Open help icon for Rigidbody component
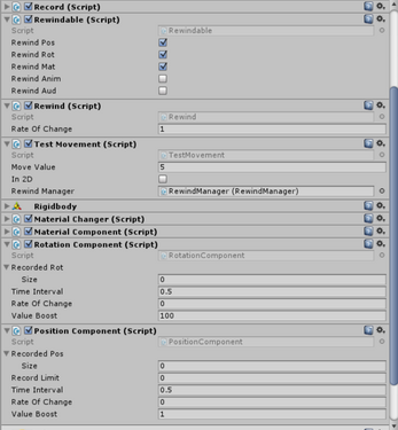398x430 pixels. (368, 206)
